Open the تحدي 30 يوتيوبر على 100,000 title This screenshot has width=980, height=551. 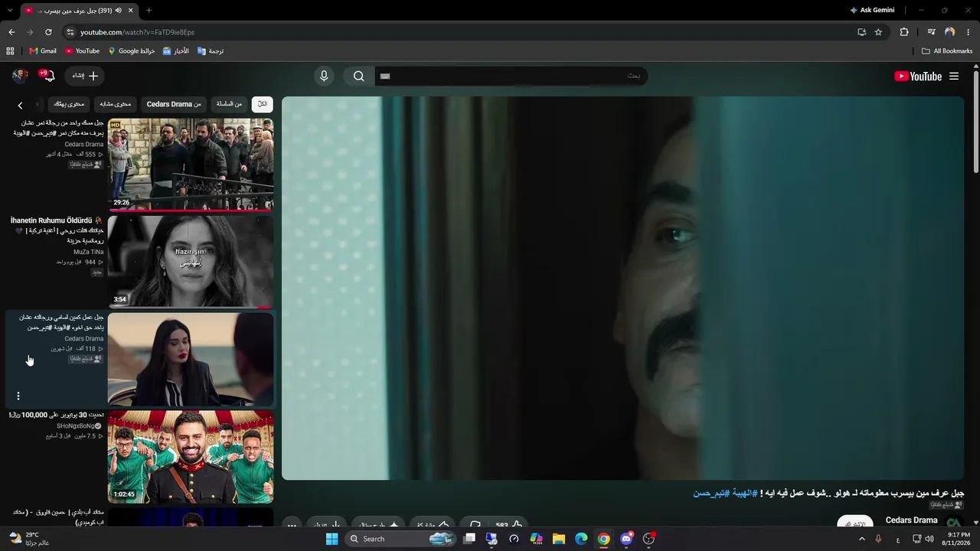coord(56,415)
